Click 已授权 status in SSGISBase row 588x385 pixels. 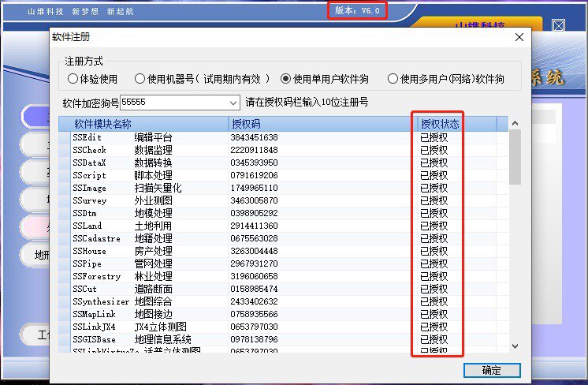coord(434,339)
